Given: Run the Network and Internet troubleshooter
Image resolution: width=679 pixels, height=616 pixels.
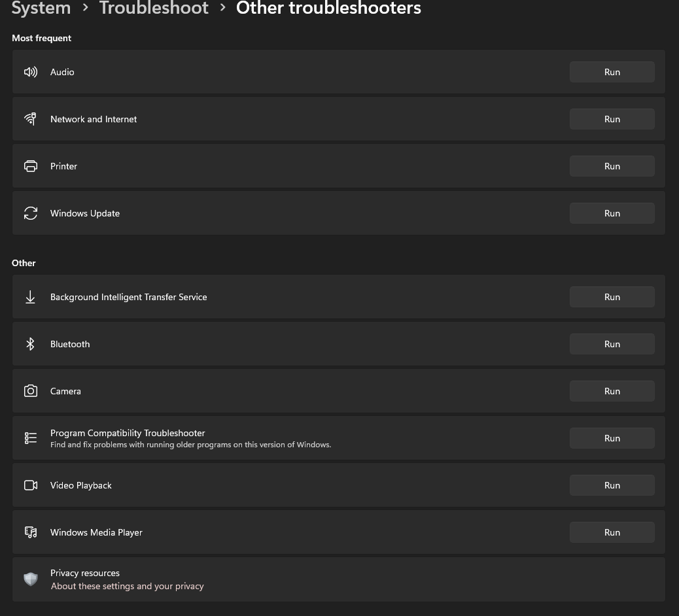Looking at the screenshot, I should 612,119.
